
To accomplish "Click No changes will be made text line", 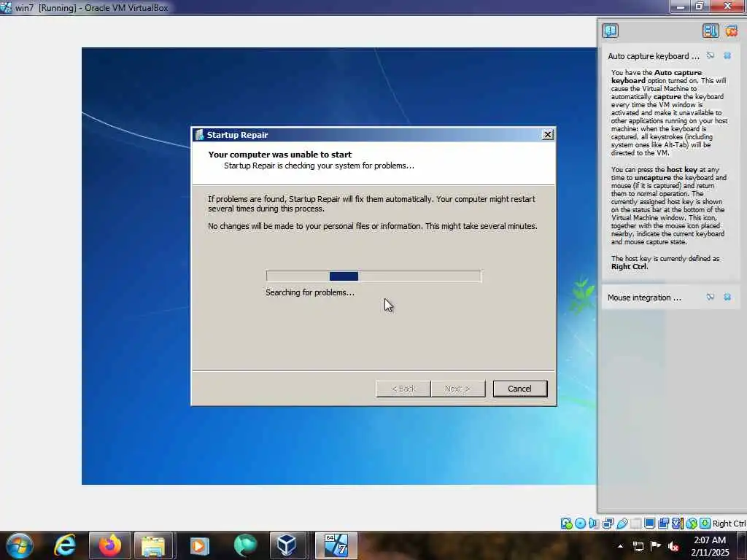I will (373, 226).
